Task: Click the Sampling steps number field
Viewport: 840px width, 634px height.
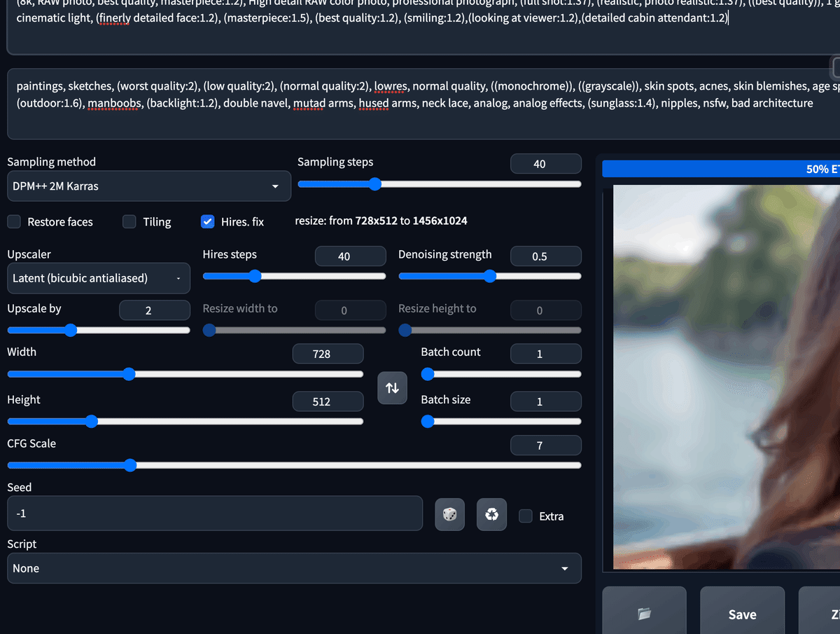Action: coord(546,164)
